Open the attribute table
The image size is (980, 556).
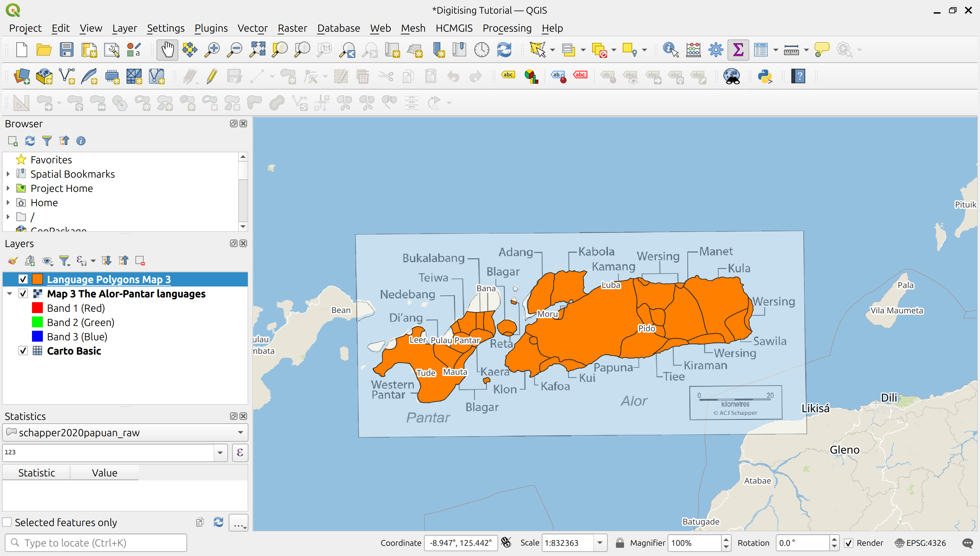761,50
